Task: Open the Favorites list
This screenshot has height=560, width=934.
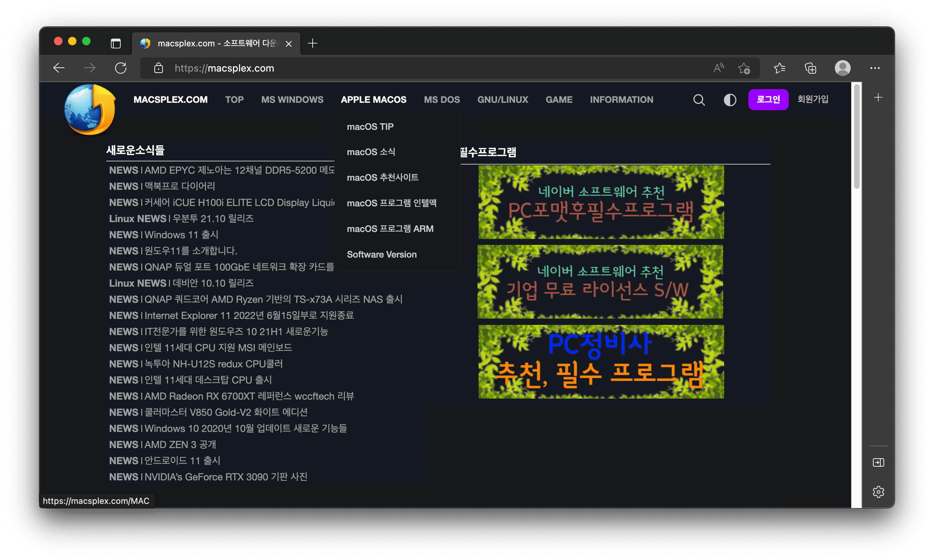Action: point(779,68)
